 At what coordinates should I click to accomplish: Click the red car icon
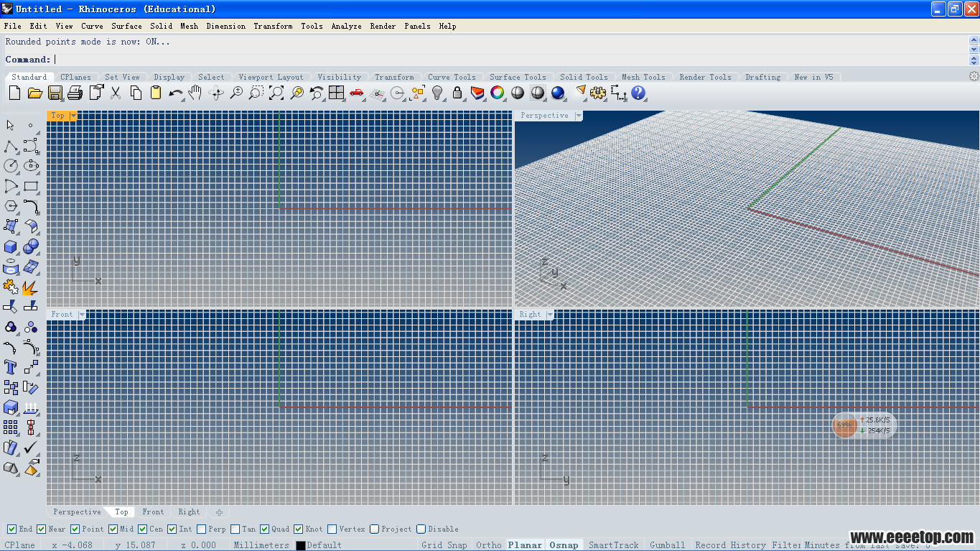(357, 93)
